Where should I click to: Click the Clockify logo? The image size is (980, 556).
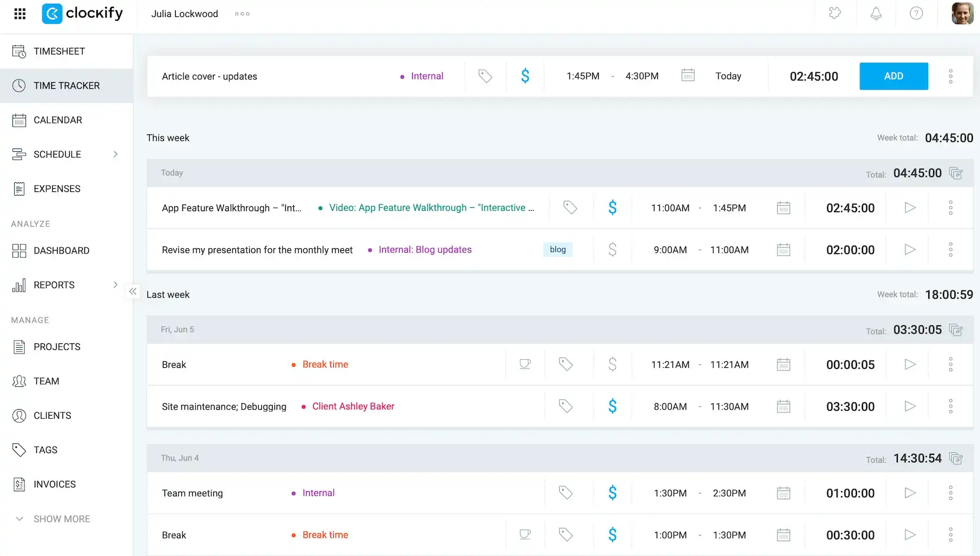pyautogui.click(x=82, y=14)
